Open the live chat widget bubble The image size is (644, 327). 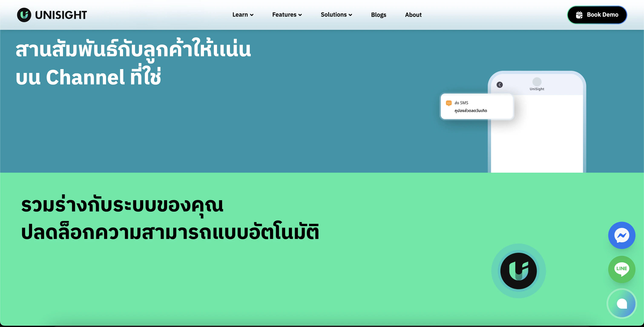tap(621, 304)
